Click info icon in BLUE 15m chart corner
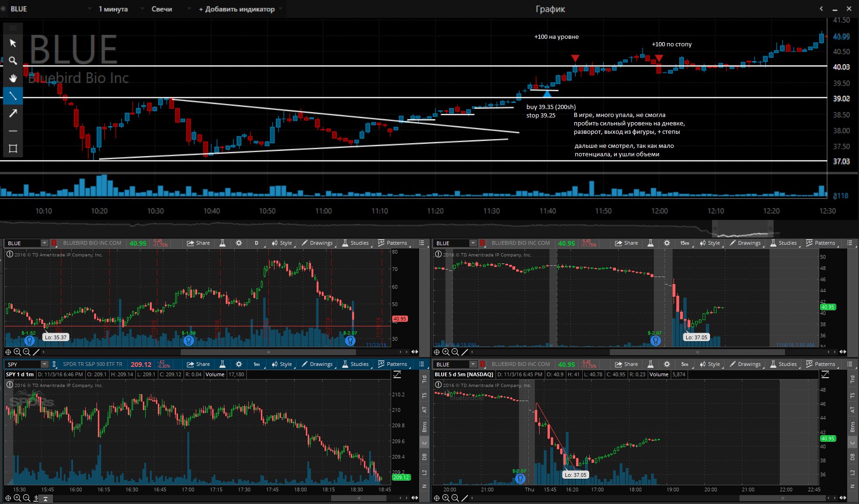The height and width of the screenshot is (504, 859). 438,254
